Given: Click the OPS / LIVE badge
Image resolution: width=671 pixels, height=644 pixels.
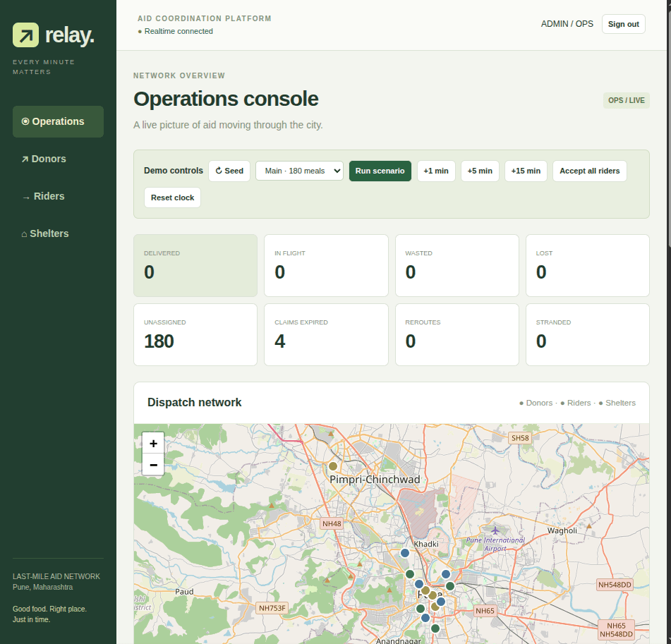Looking at the screenshot, I should click(x=627, y=101).
